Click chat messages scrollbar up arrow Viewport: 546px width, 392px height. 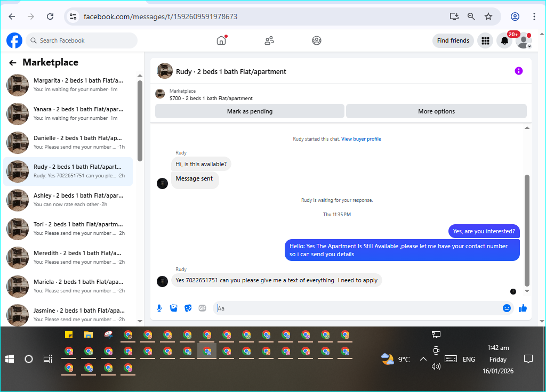point(527,128)
